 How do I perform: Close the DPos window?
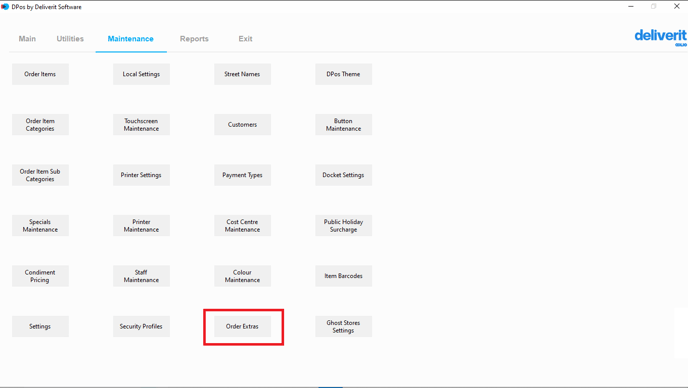677,7
